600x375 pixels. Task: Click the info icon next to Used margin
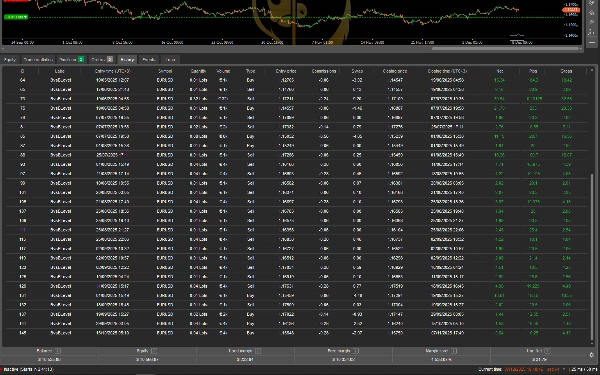coord(258,351)
